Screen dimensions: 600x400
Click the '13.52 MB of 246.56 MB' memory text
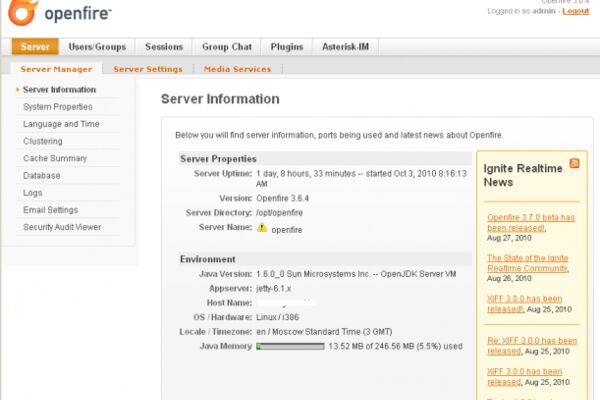point(395,346)
